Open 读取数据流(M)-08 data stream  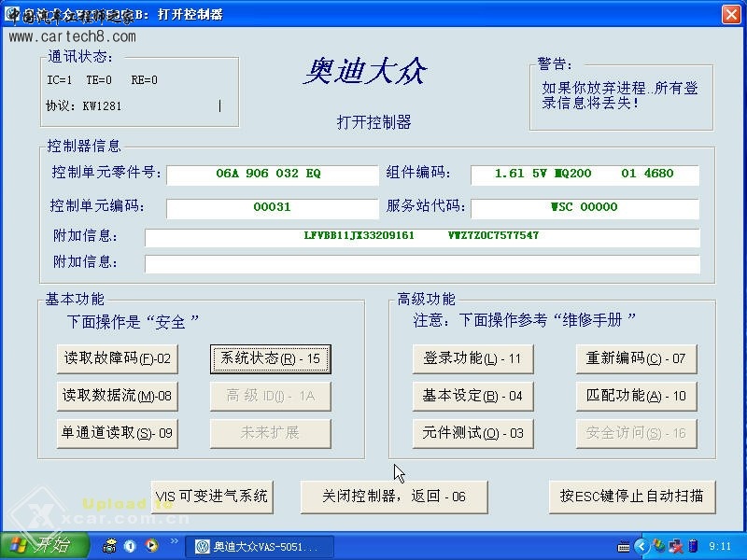click(x=118, y=396)
